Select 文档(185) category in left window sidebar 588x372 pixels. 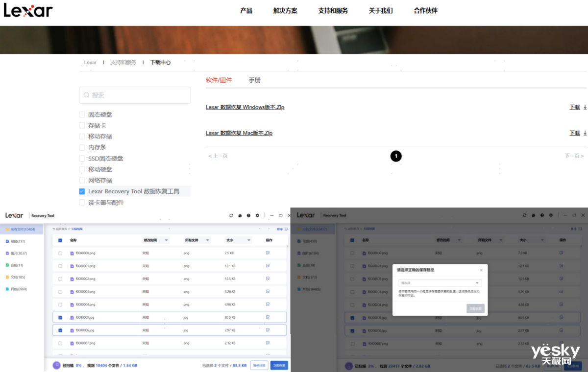pos(15,277)
